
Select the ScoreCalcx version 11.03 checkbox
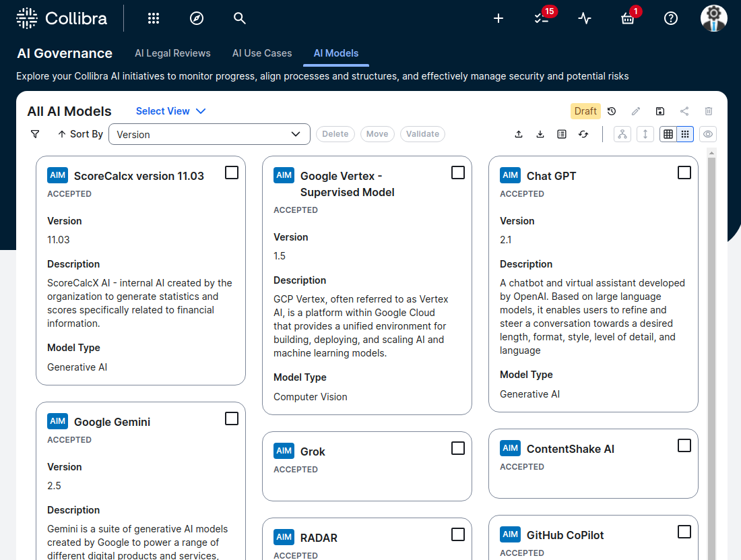pyautogui.click(x=232, y=173)
